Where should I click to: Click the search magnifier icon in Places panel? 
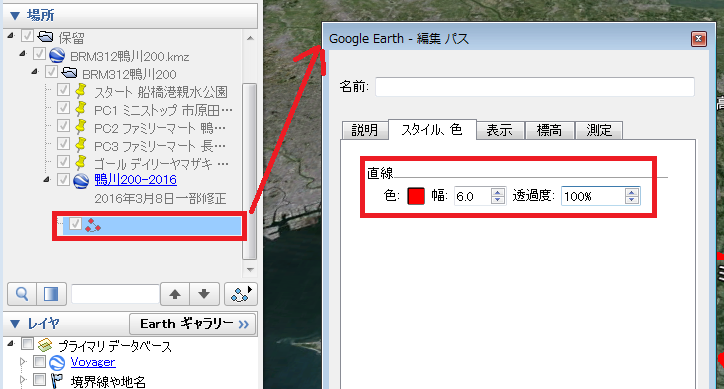point(22,294)
